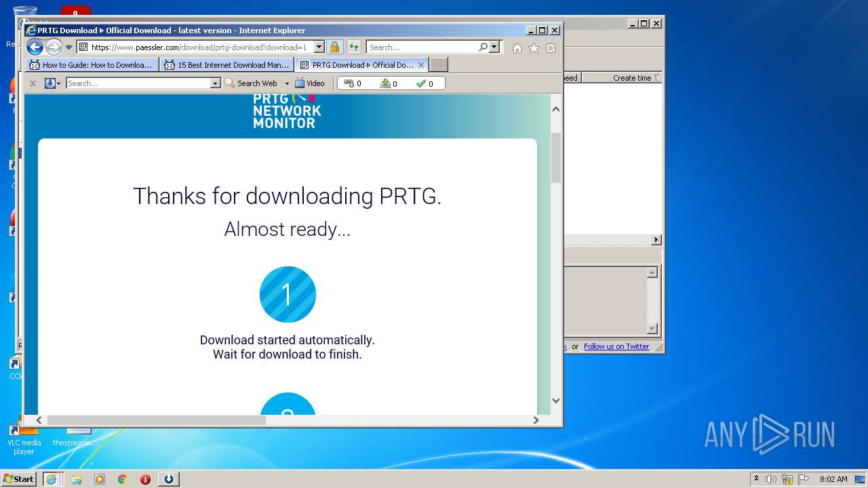The height and width of the screenshot is (488, 868).
Task: Click the network tray icon
Action: (x=787, y=479)
